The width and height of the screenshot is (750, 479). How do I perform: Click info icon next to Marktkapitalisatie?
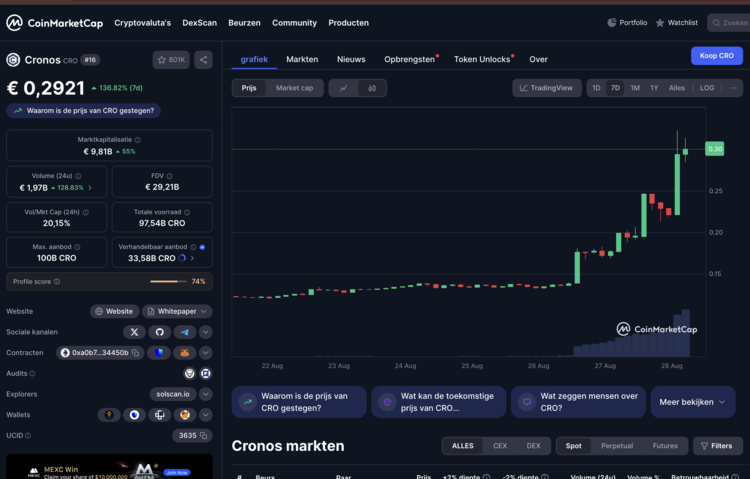pos(138,140)
